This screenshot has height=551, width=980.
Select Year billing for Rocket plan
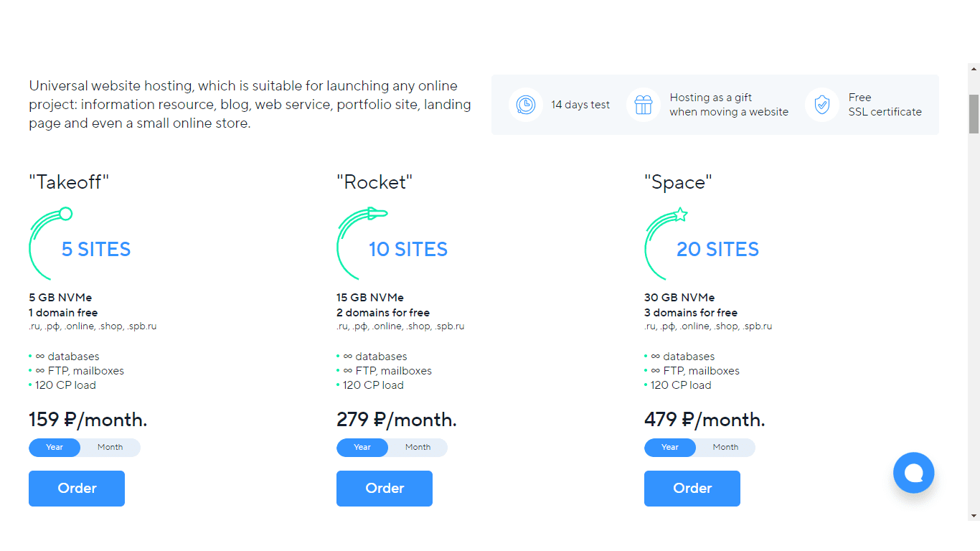[362, 447]
